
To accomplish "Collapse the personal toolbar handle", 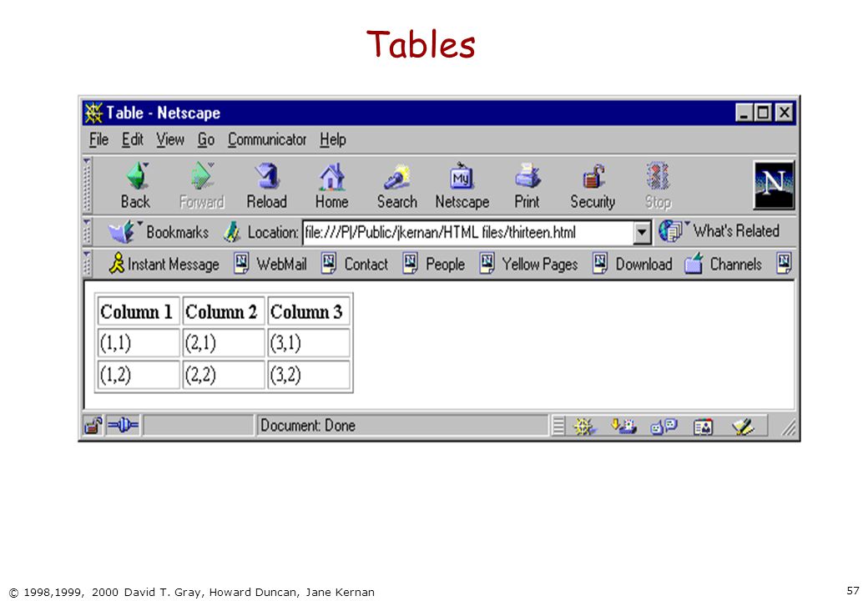I will (87, 264).
